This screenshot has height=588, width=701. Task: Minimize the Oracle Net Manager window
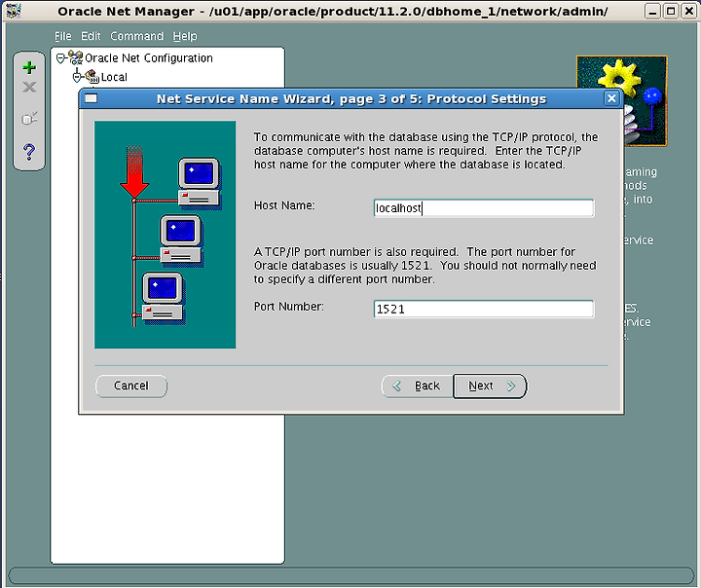tap(652, 11)
